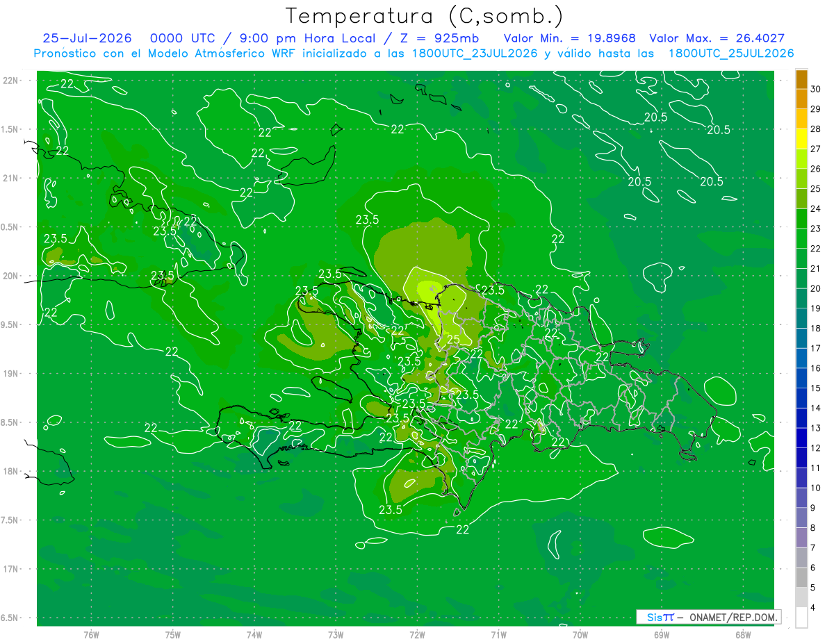Pick the teal colorbar swatch between 18 and 19

pyautogui.click(x=801, y=318)
